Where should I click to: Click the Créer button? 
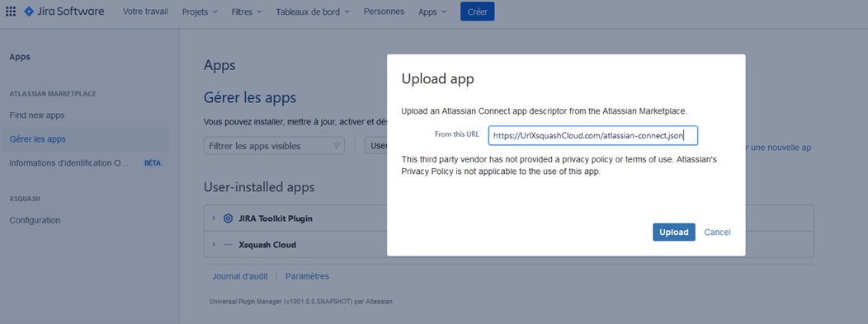[477, 12]
